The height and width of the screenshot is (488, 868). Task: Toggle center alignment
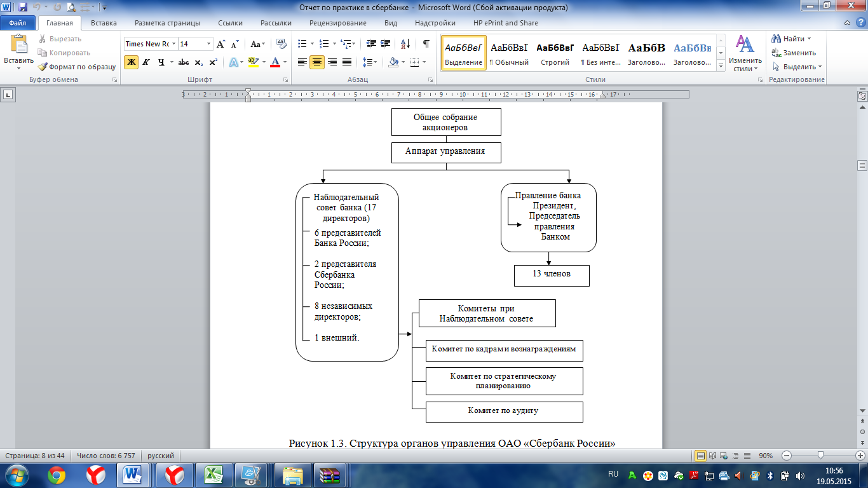click(317, 62)
